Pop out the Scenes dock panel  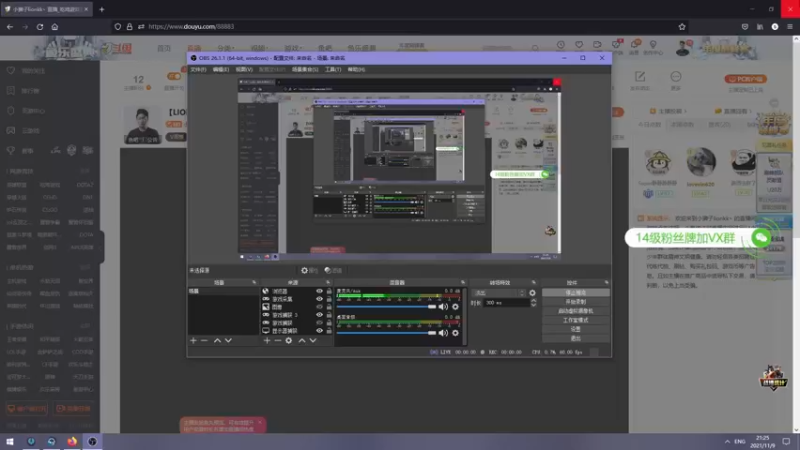(254, 282)
